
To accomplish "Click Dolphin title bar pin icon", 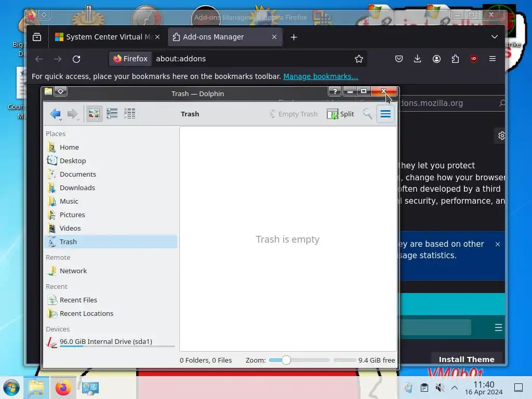I will [60, 91].
